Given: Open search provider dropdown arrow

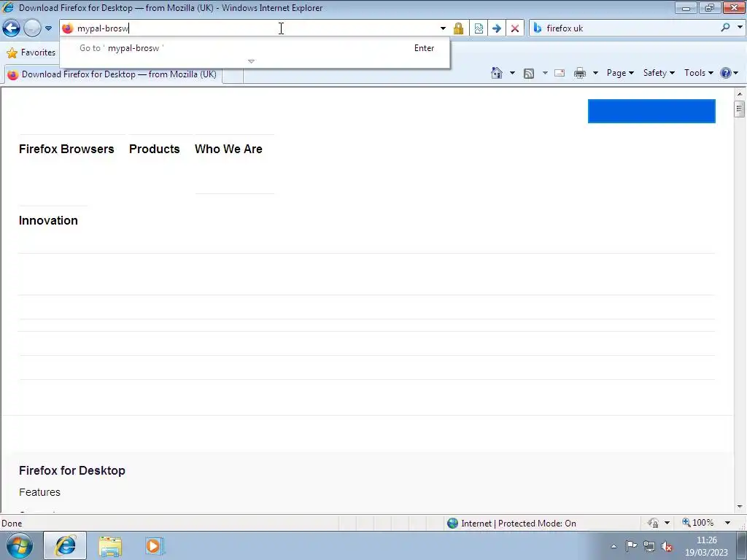Looking at the screenshot, I should (740, 27).
